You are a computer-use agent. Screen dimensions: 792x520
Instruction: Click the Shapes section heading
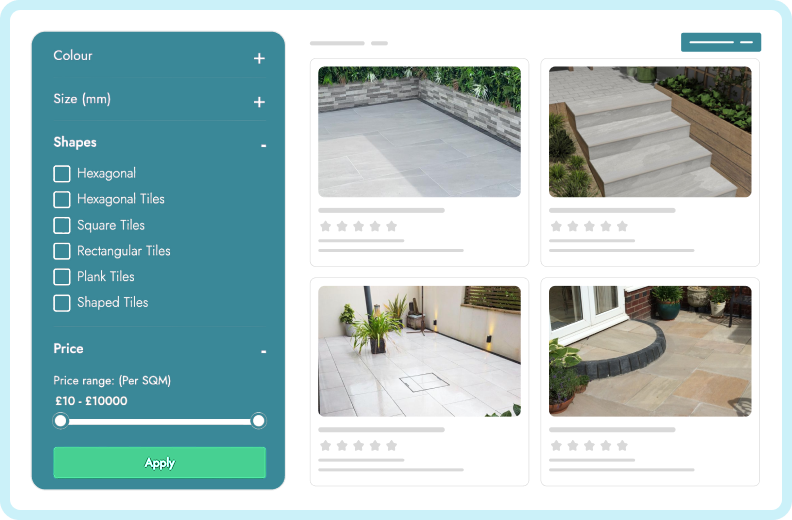click(75, 143)
